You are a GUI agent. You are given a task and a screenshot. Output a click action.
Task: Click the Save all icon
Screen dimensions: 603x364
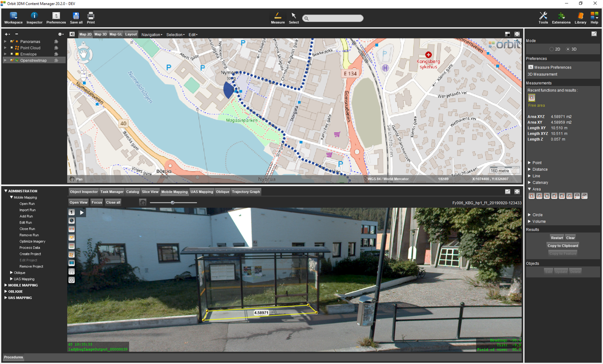point(76,18)
